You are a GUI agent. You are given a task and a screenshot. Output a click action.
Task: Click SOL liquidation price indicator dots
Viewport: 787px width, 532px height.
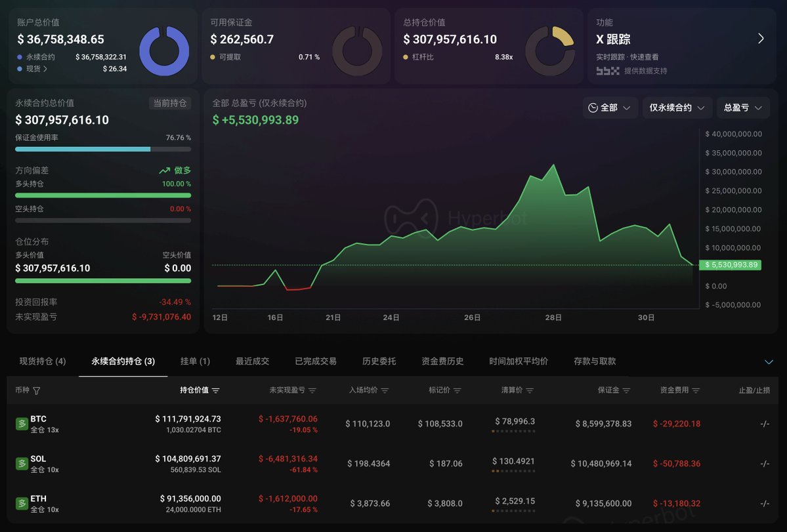(x=513, y=471)
